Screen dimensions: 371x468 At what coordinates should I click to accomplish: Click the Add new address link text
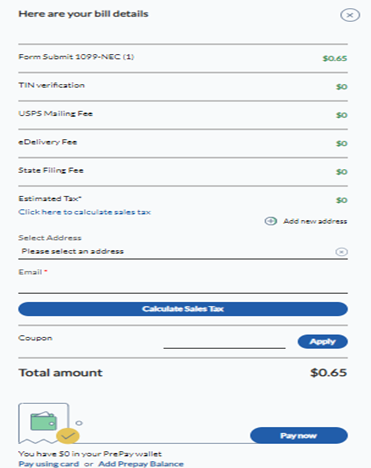click(x=315, y=221)
